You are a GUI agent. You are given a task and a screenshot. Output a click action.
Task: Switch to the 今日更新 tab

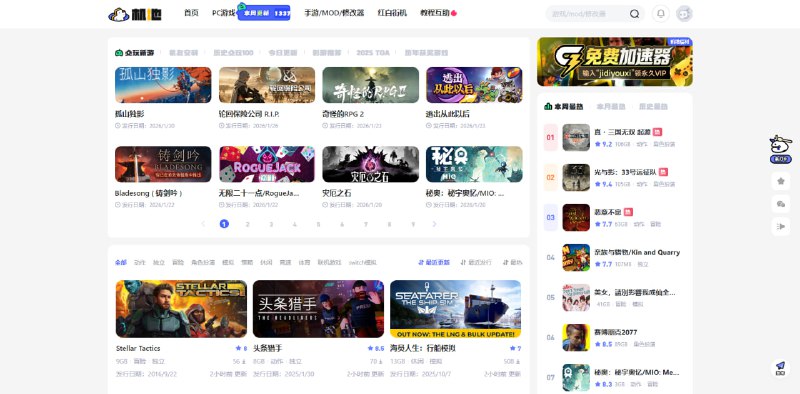[283, 53]
